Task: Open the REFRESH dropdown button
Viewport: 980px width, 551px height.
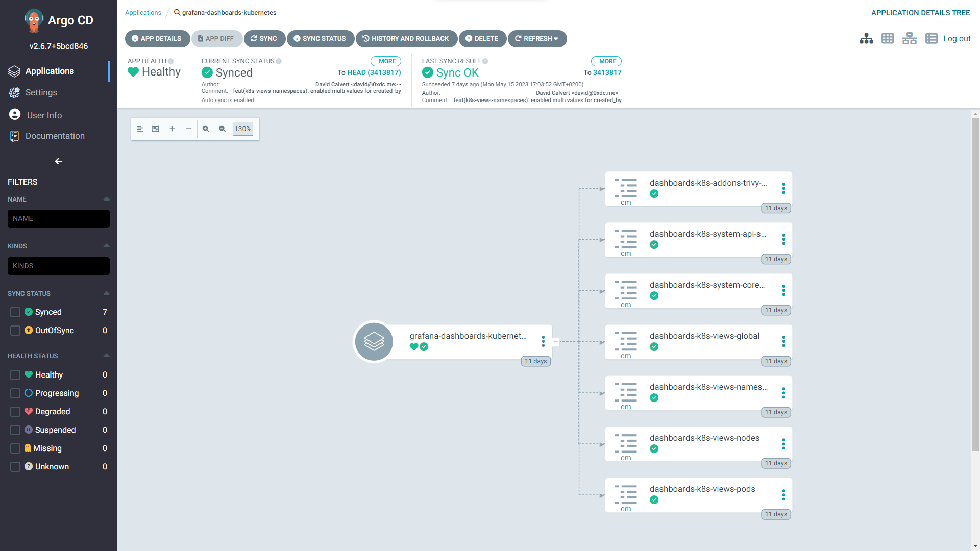Action: coord(537,39)
